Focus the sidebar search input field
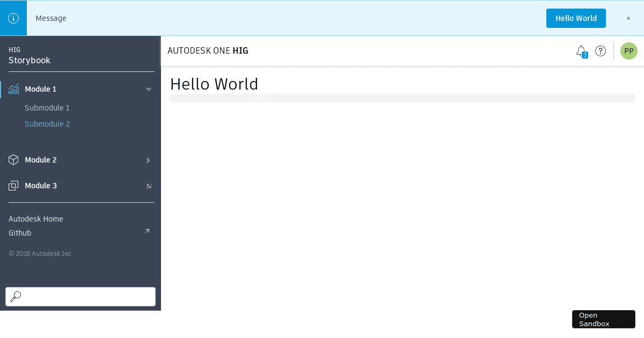Image resolution: width=644 pixels, height=338 pixels. pos(89,296)
